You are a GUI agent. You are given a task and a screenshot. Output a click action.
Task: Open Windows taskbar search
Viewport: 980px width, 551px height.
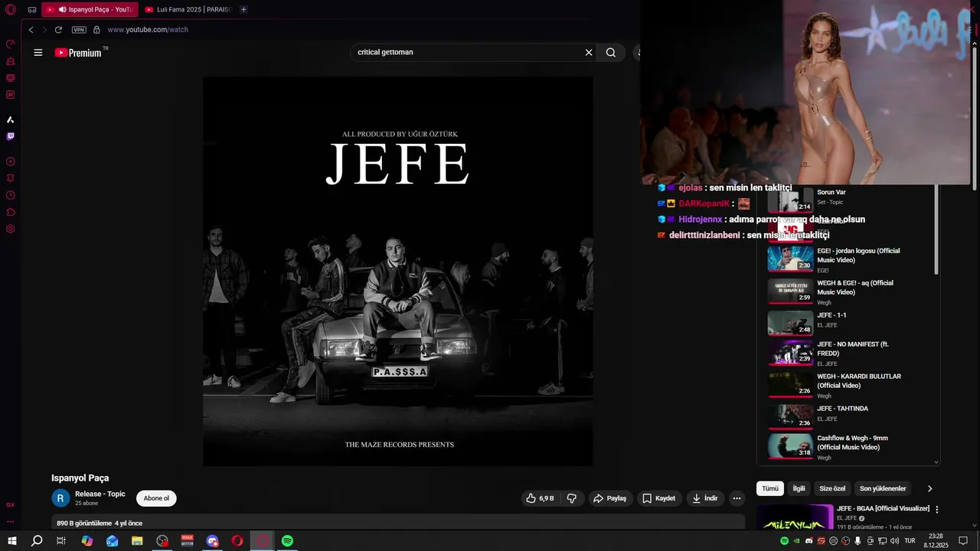point(37,541)
